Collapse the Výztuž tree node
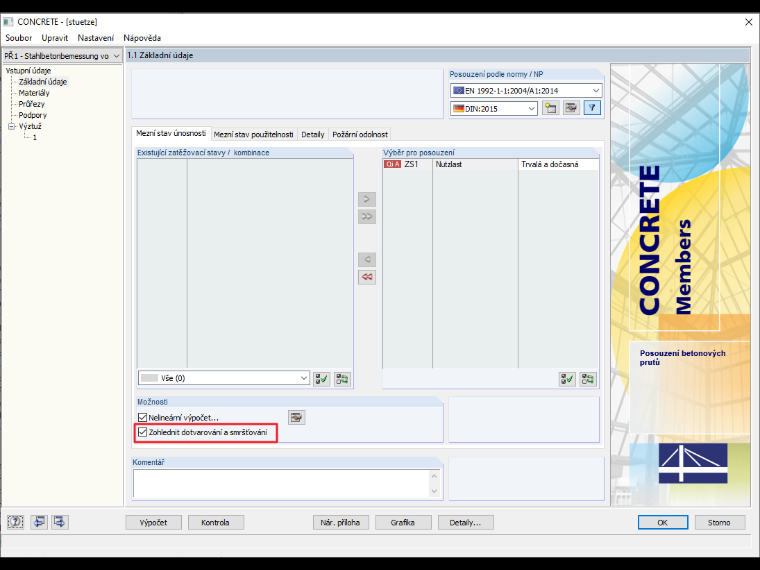The width and height of the screenshot is (760, 570). coord(12,127)
